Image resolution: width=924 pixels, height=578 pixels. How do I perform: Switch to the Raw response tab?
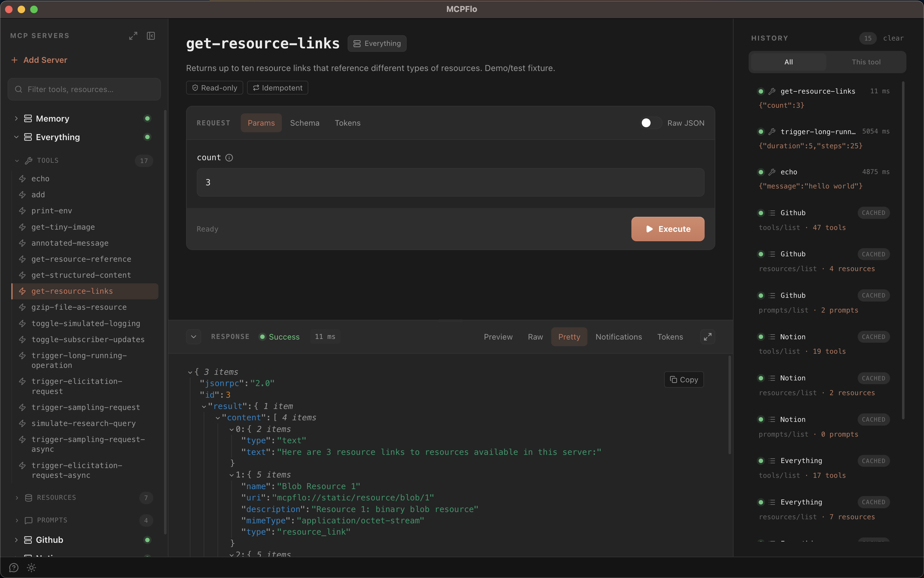(x=535, y=337)
